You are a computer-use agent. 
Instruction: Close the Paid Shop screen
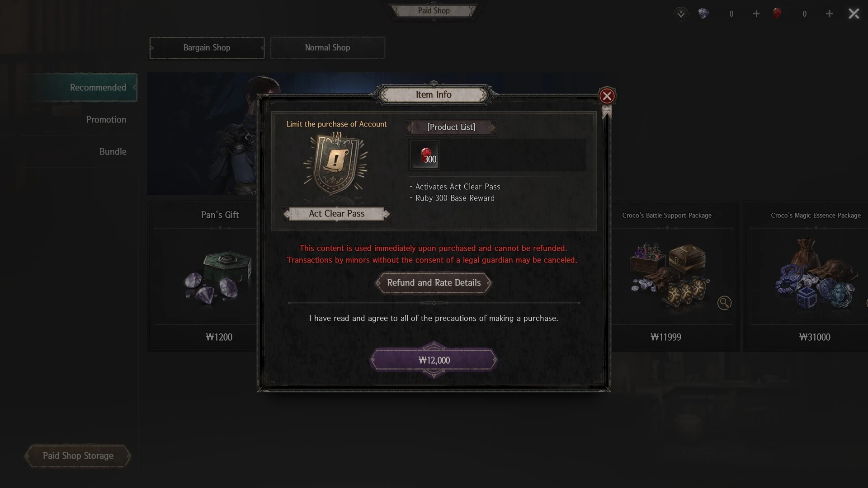(854, 14)
